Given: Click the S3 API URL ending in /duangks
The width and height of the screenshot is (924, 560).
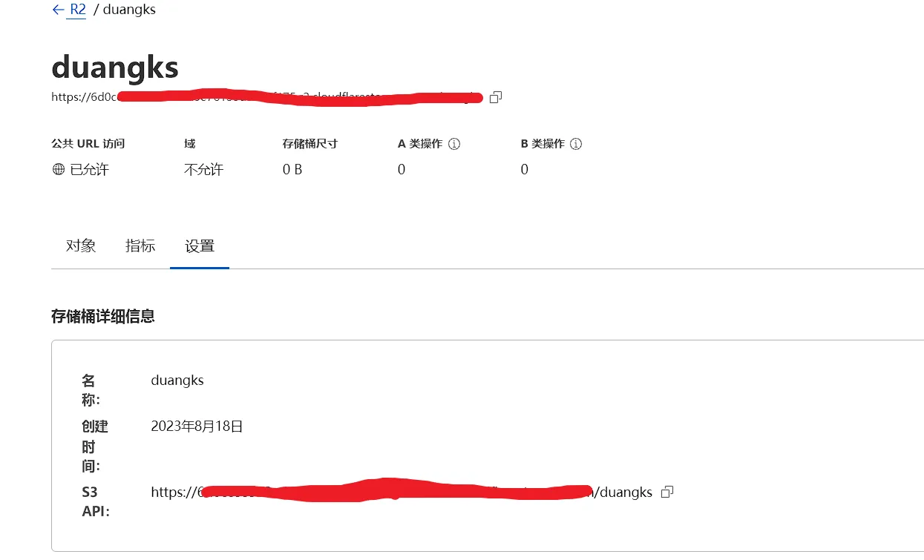Looking at the screenshot, I should pyautogui.click(x=401, y=492).
